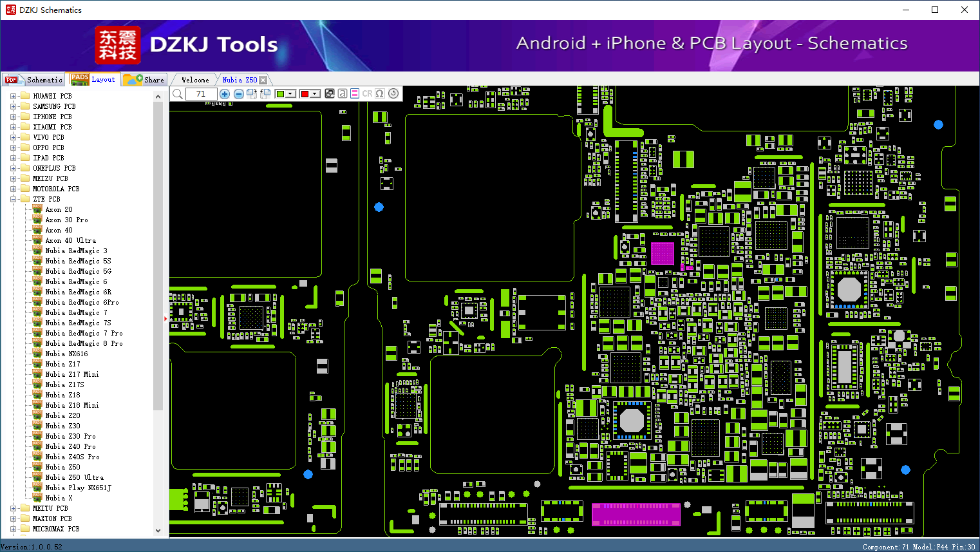This screenshot has height=552, width=980.
Task: Activate the Nubia Z50 document tab
Action: click(x=240, y=80)
